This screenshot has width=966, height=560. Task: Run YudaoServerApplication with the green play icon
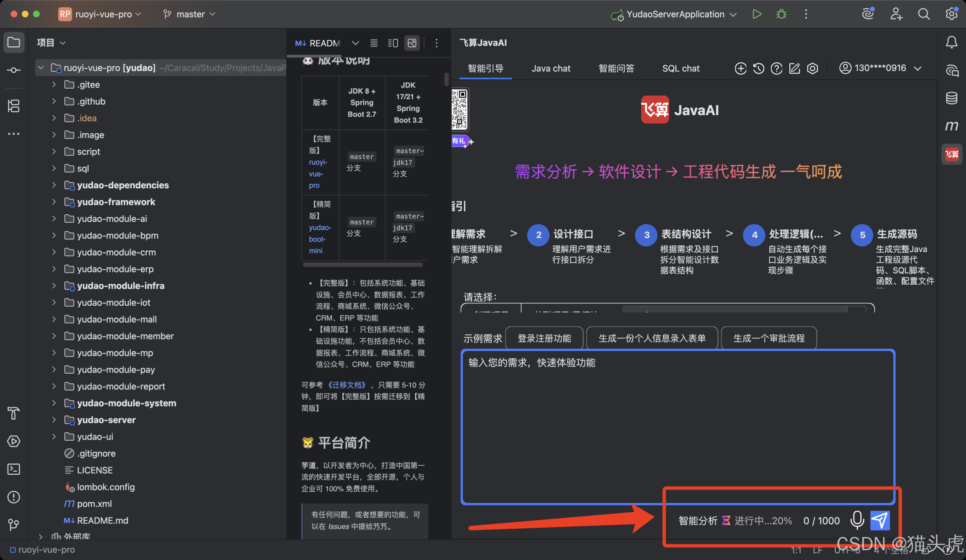coord(757,14)
